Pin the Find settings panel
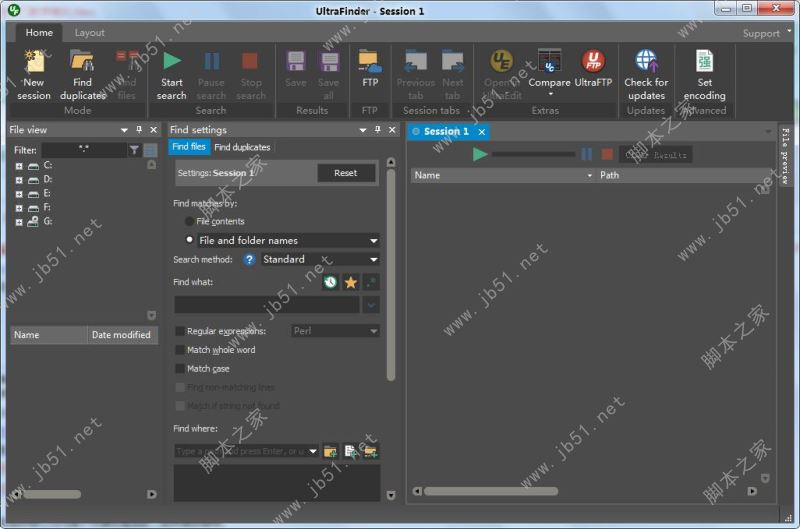 tap(378, 130)
